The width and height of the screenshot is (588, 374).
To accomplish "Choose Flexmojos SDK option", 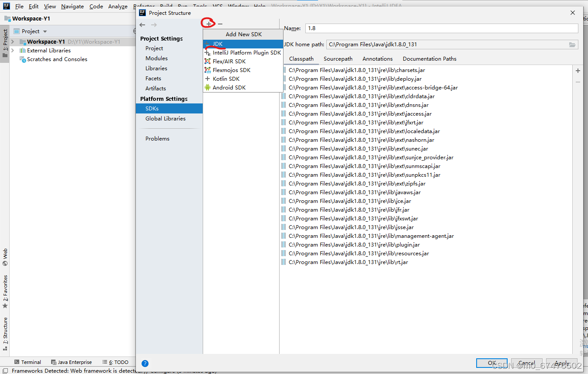I will (243, 70).
